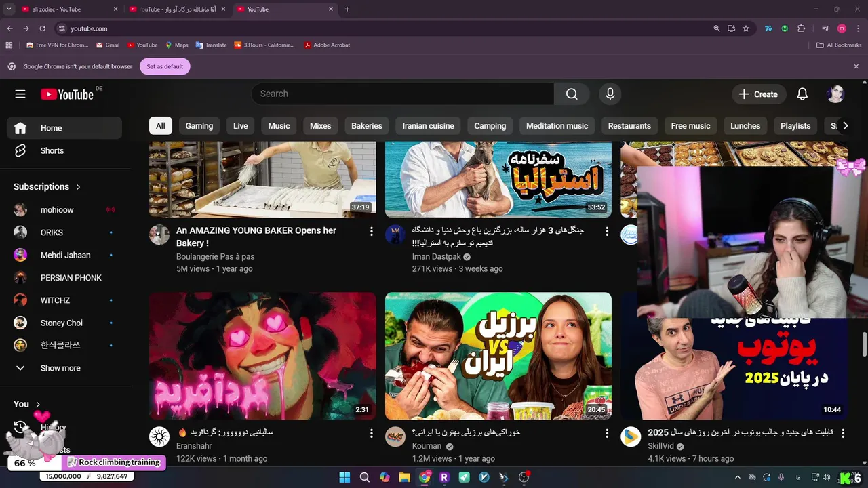This screenshot has height=488, width=868.
Task: Open a new Chrome tab
Action: [347, 9]
